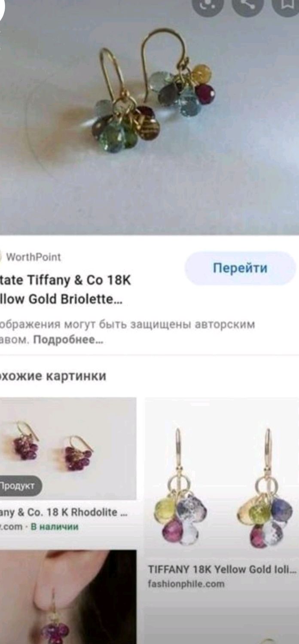
Task: Click the fashionphile.com source link
Action: [186, 584]
